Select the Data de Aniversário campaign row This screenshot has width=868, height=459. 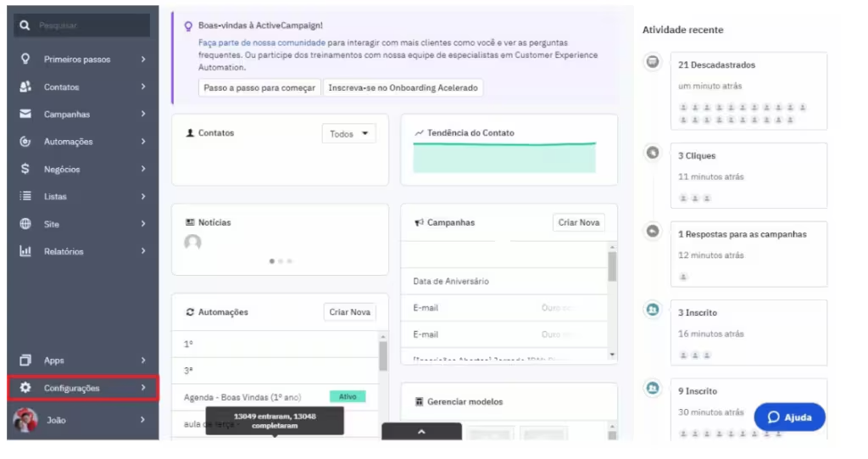click(504, 281)
